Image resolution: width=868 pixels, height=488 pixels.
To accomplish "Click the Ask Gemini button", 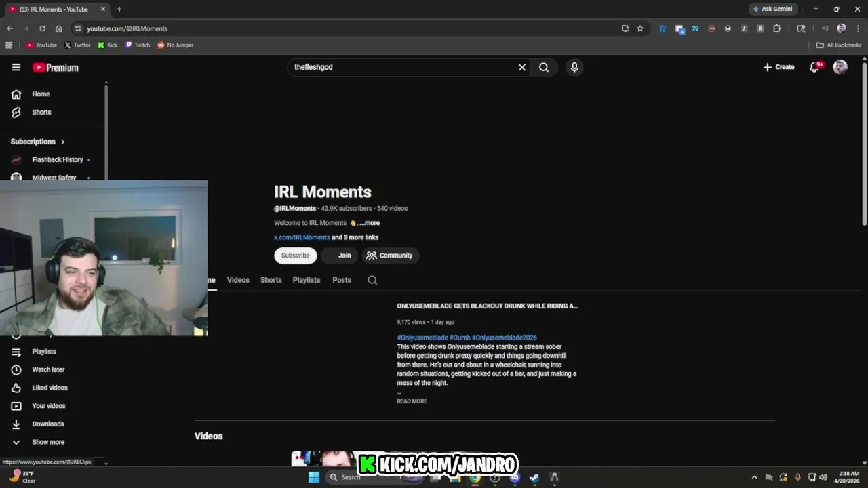I will point(772,9).
